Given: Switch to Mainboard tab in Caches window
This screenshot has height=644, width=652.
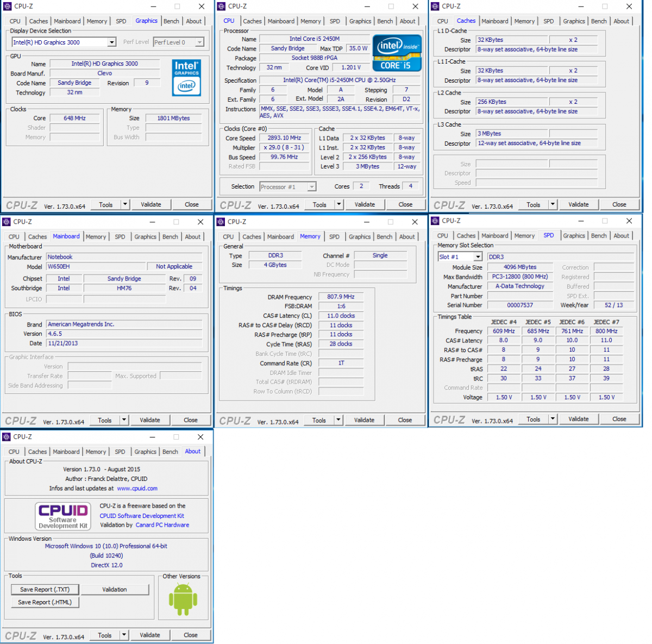Looking at the screenshot, I should pos(495,21).
